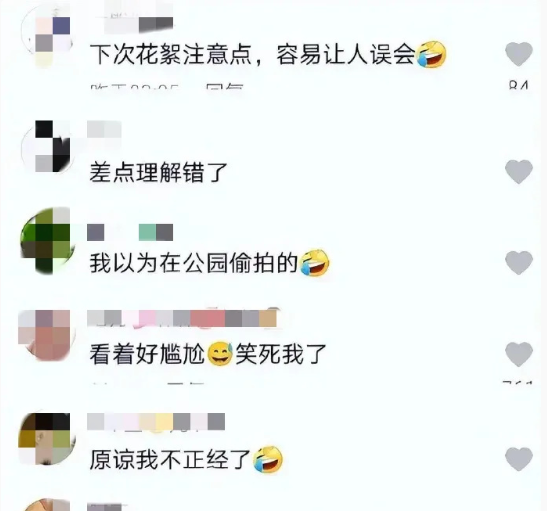Open username above '差点理解错了'
The height and width of the screenshot is (511, 547).
pyautogui.click(x=104, y=130)
